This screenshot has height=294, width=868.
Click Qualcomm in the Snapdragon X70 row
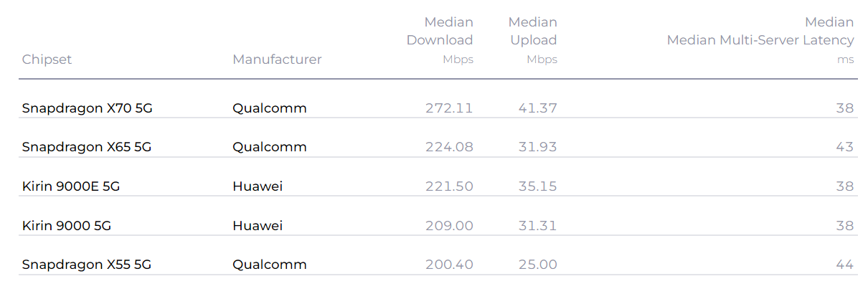tap(270, 108)
